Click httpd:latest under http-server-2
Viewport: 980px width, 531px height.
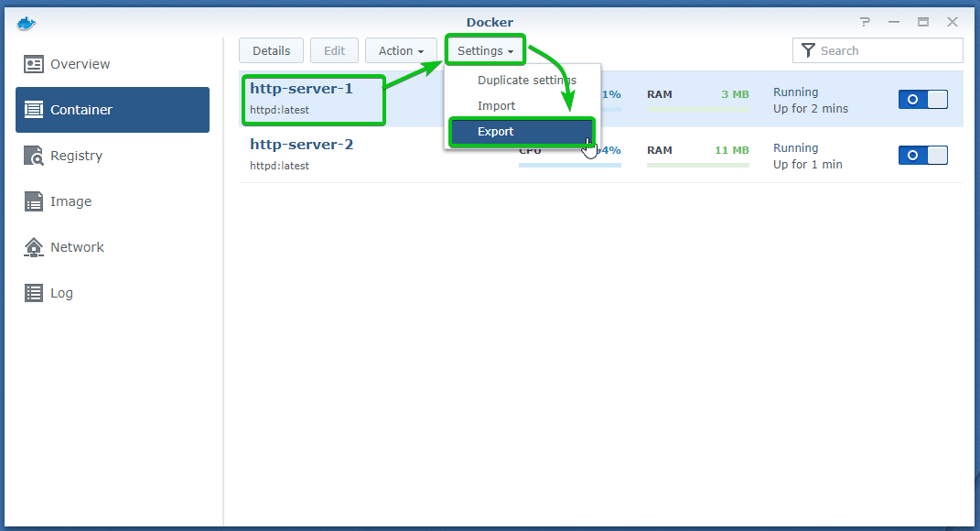279,166
